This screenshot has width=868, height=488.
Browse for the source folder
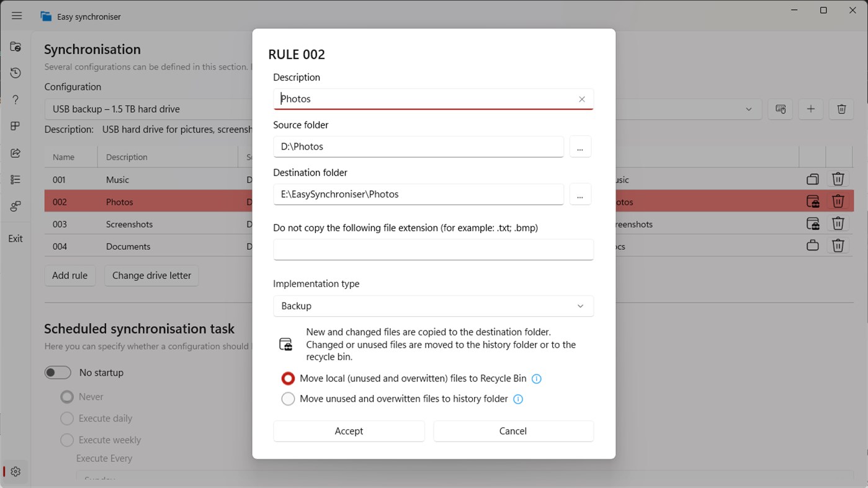[x=580, y=147]
